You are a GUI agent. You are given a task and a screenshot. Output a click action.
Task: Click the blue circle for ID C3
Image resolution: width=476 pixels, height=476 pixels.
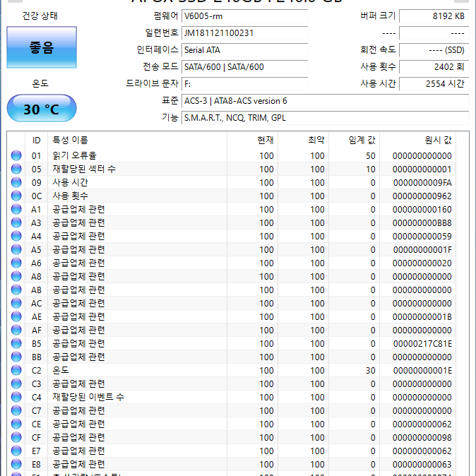(16, 383)
